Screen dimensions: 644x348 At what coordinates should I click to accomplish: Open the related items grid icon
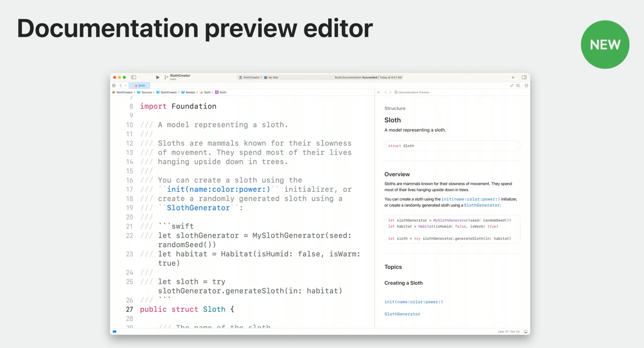click(x=114, y=86)
